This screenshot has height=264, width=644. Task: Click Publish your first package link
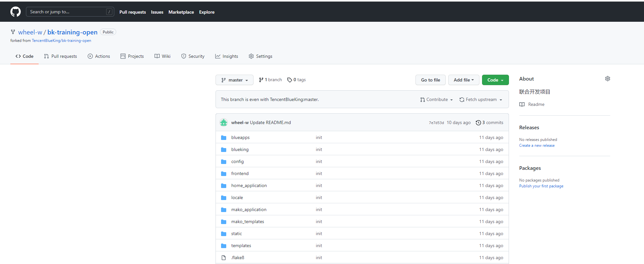tap(541, 186)
